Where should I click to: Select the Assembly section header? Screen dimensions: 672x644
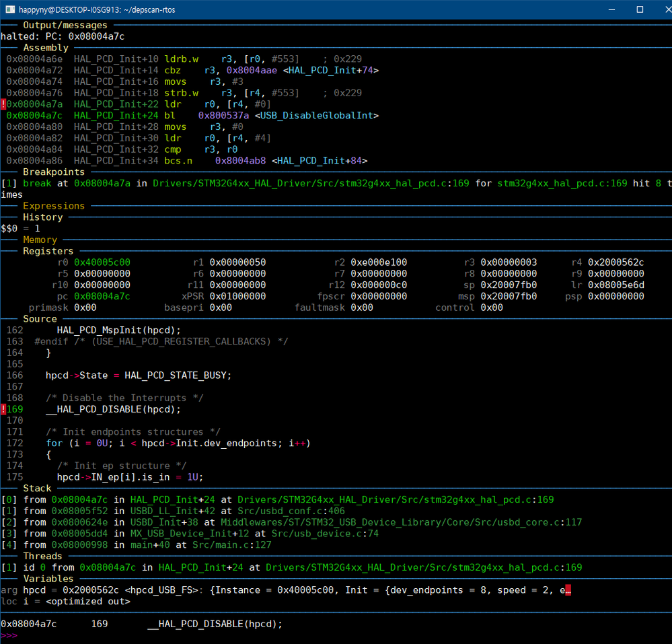[46, 48]
